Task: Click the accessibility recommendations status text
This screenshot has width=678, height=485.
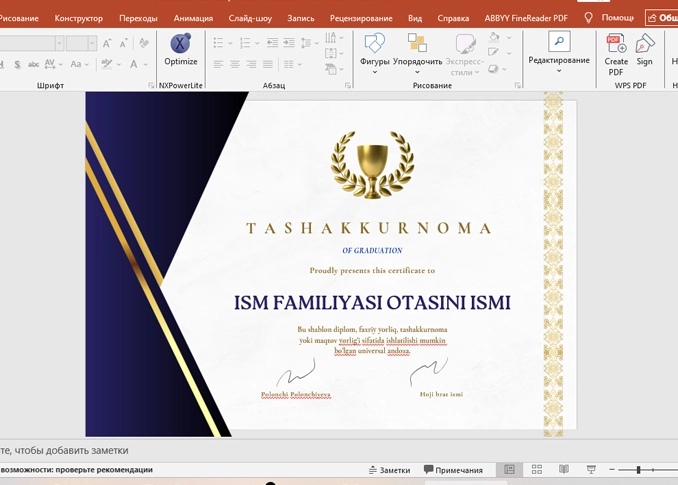Action: point(76,470)
